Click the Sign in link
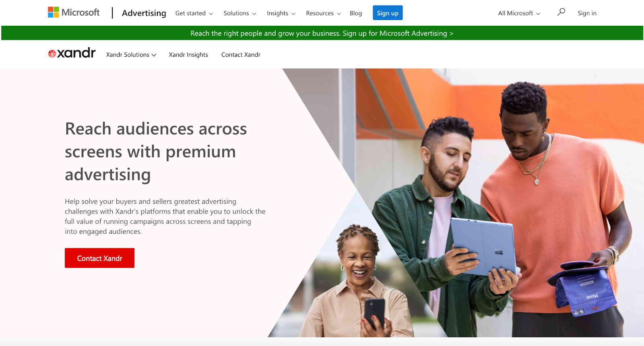Viewport: 644px width, 346px height. coord(587,13)
